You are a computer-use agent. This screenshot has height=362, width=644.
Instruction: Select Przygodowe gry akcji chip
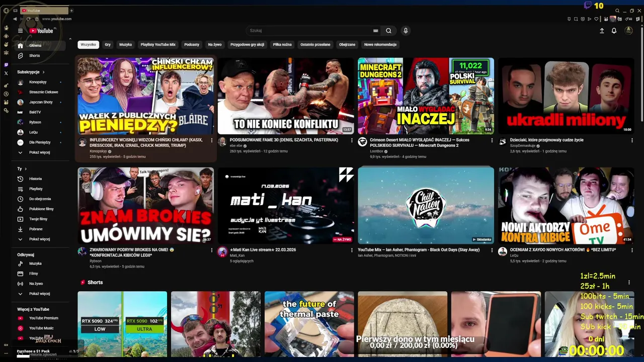pos(248,45)
